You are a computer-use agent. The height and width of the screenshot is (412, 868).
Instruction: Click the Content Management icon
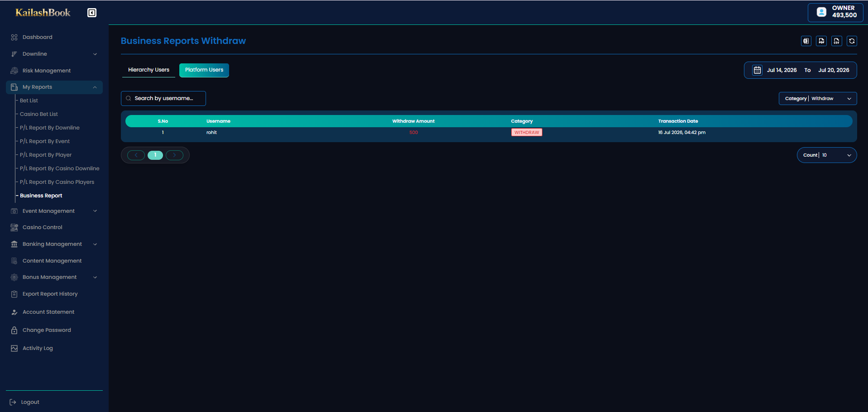[x=14, y=261]
